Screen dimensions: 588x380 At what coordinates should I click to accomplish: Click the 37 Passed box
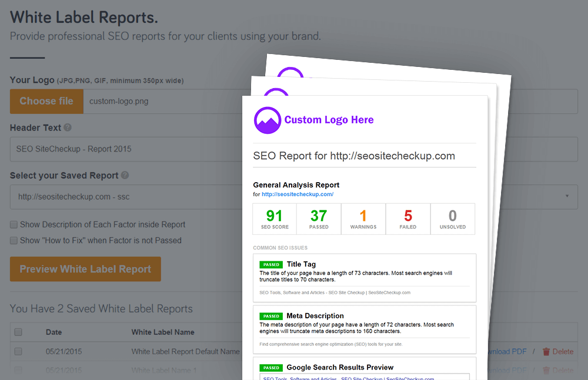point(319,219)
